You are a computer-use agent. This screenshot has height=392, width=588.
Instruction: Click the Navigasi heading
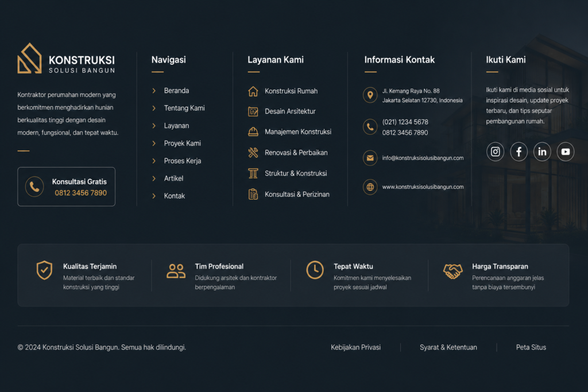click(x=168, y=60)
